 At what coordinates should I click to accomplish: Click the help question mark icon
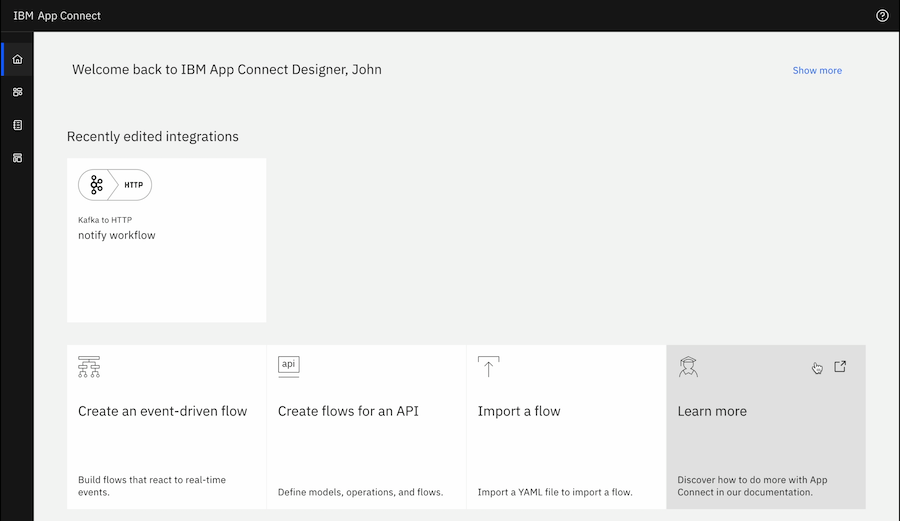pos(882,15)
